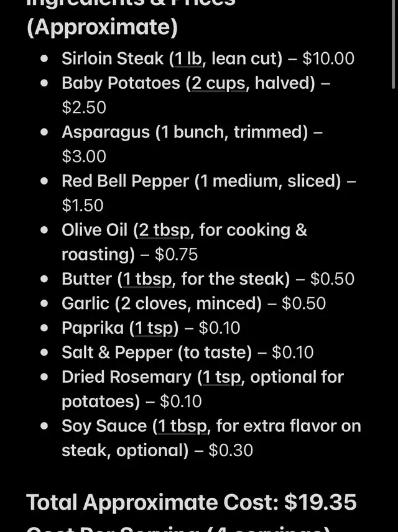Click the Sirloin Steak $10.00 line
Viewport: 398px width, 532px height.
click(x=208, y=58)
